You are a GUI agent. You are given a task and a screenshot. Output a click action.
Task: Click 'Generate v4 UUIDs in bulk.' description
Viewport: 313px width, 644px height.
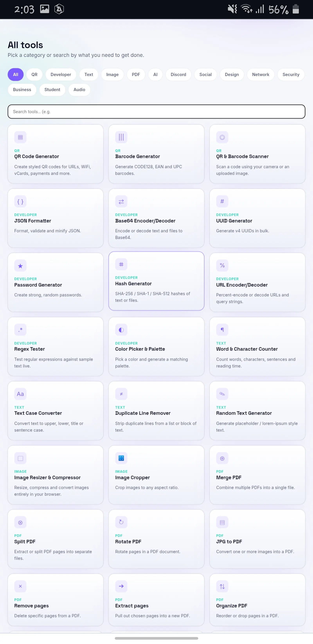click(243, 231)
